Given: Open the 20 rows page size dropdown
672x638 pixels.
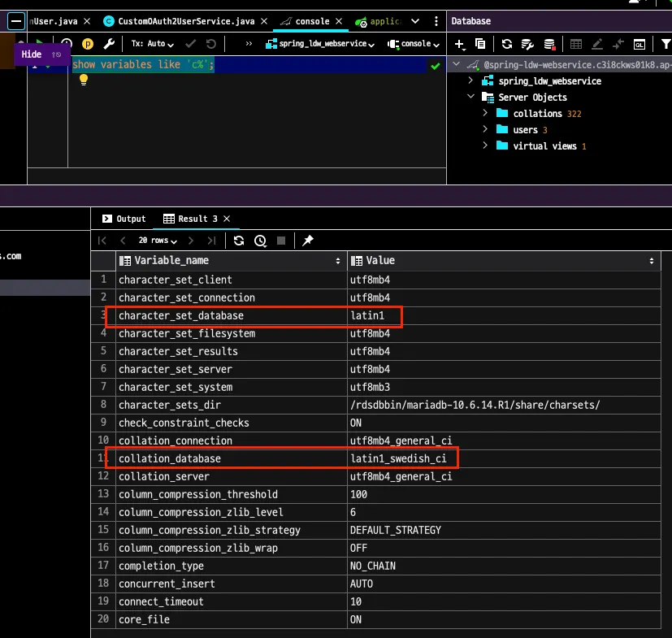Looking at the screenshot, I should pos(158,241).
